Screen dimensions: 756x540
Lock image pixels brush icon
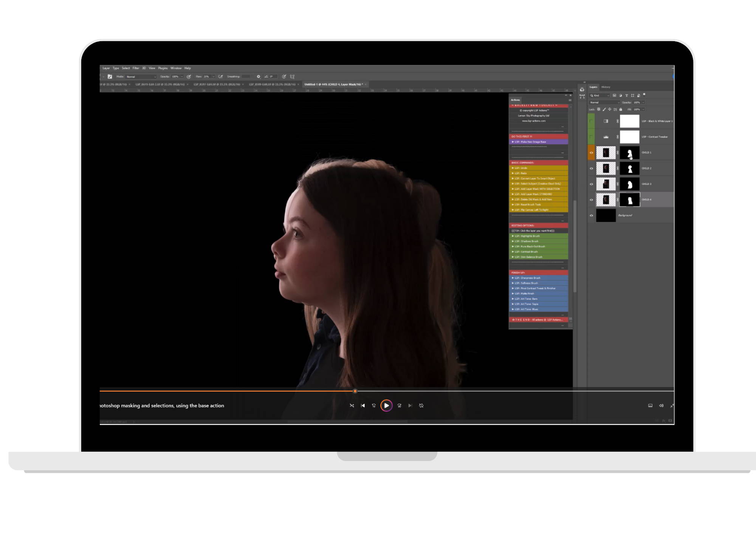pos(604,110)
